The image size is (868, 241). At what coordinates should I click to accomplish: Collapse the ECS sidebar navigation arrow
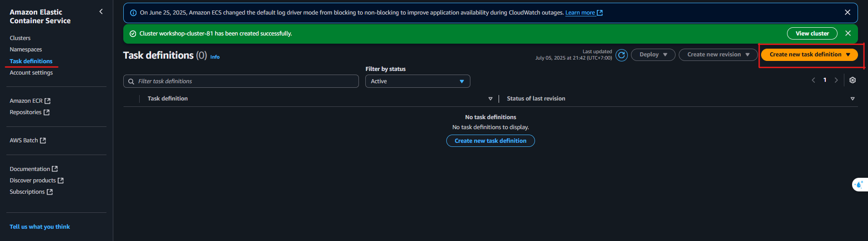click(101, 12)
